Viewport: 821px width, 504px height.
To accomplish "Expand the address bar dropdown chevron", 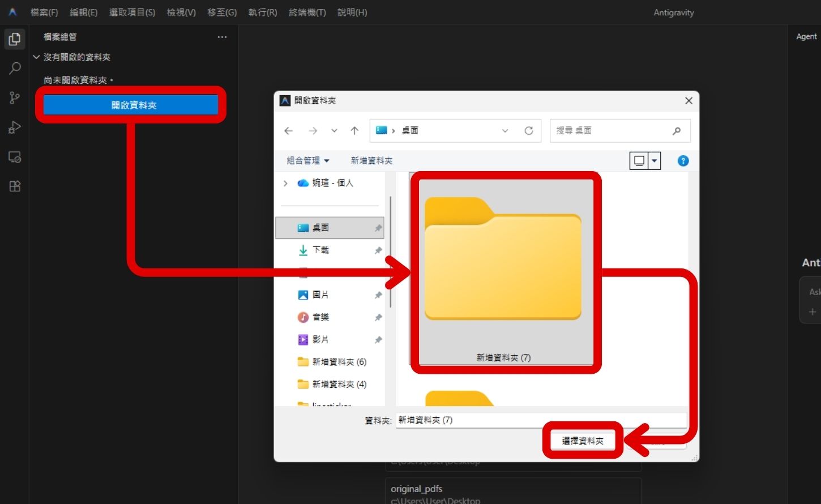I will 504,130.
